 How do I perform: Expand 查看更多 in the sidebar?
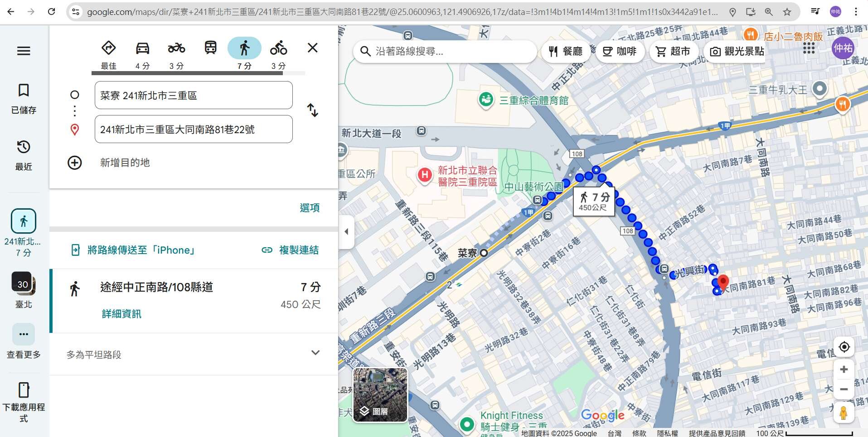point(24,335)
